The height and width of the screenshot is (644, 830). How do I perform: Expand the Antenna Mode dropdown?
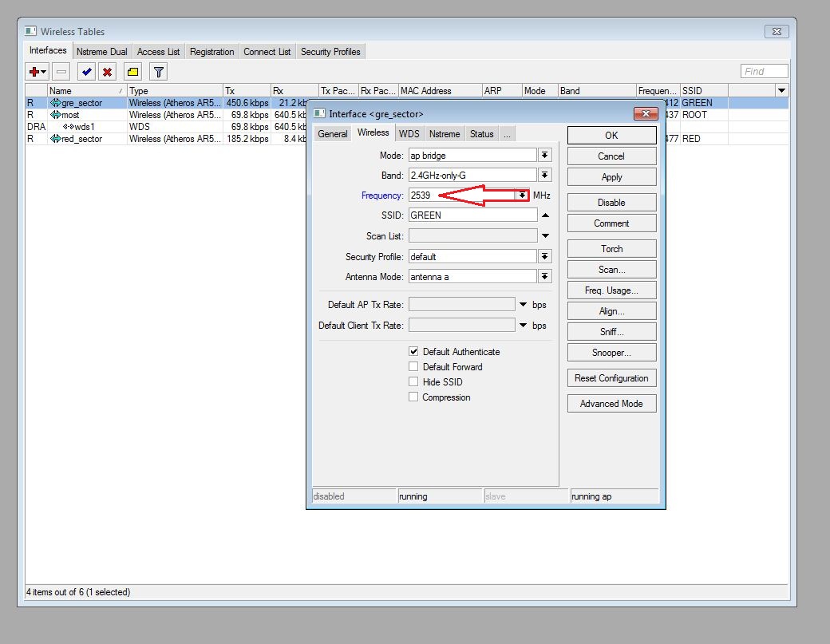pyautogui.click(x=545, y=277)
